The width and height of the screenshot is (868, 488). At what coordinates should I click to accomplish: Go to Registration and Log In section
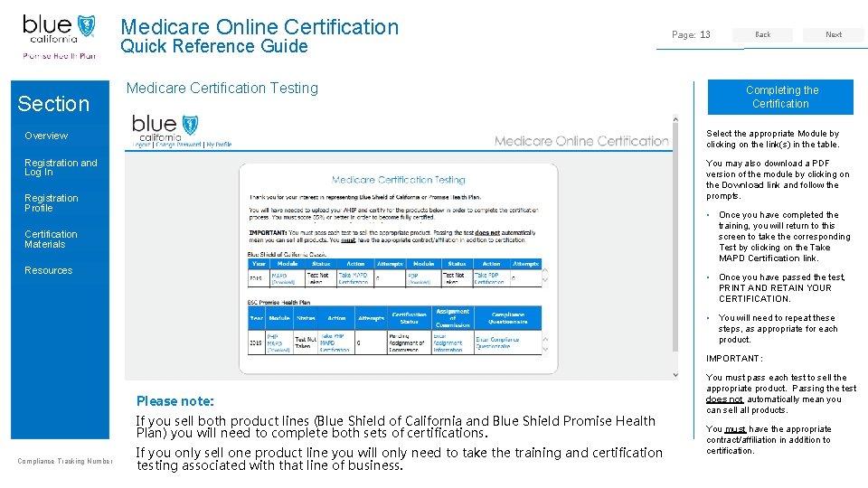click(61, 167)
